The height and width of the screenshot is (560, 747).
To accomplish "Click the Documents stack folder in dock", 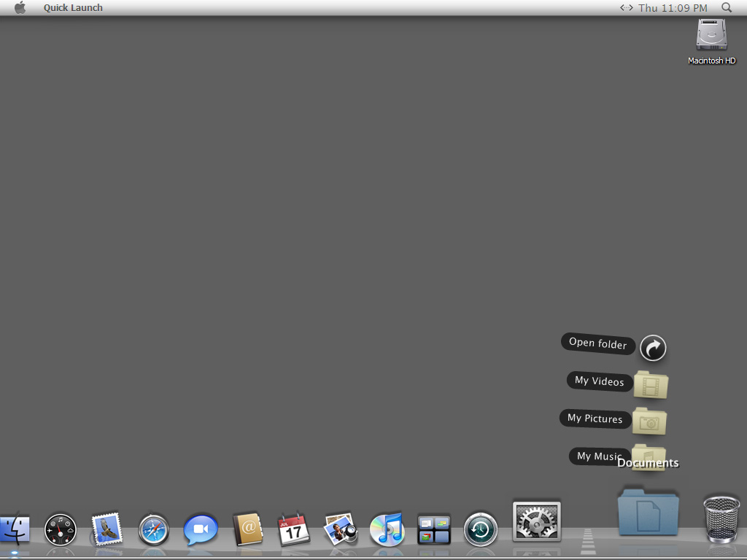I will click(x=648, y=513).
